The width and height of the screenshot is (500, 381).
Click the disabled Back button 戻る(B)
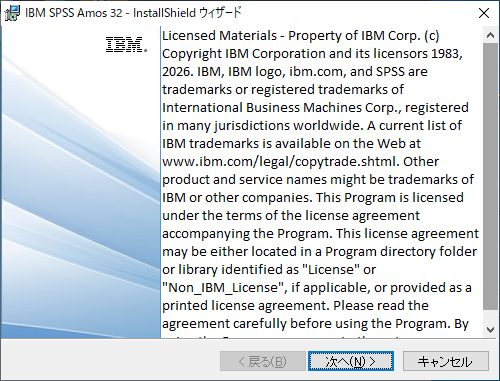pyautogui.click(x=263, y=361)
